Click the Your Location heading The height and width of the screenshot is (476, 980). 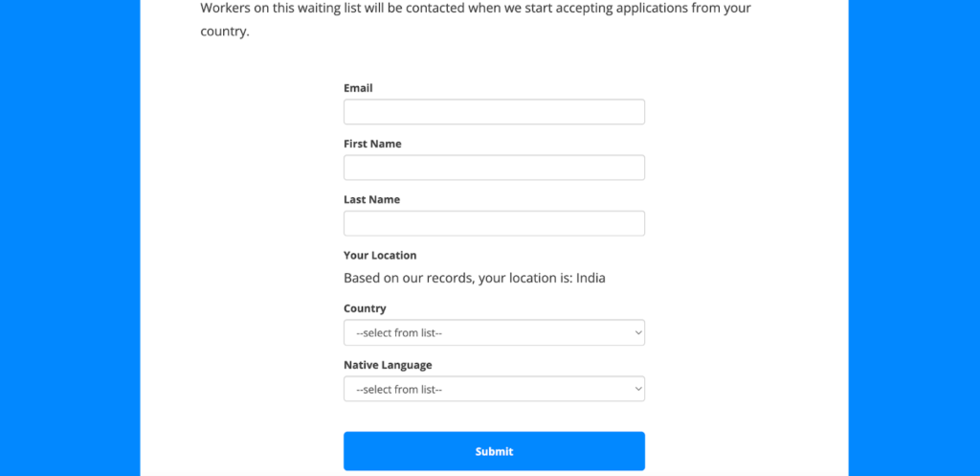[x=380, y=255]
